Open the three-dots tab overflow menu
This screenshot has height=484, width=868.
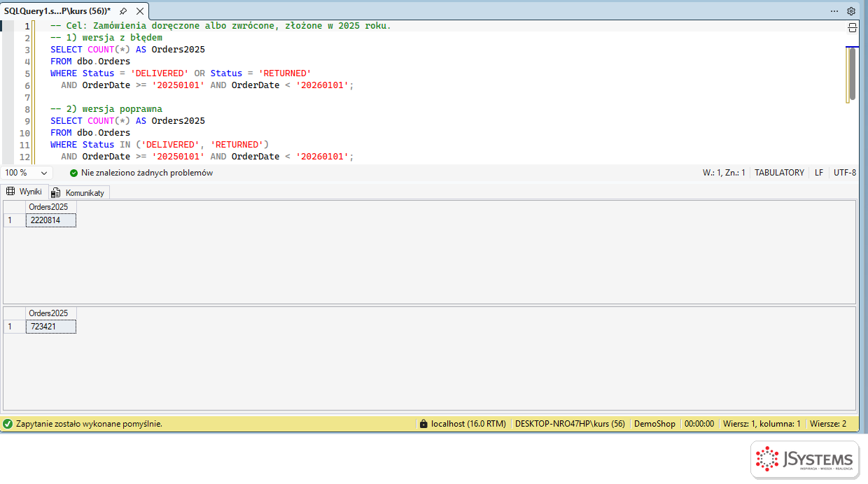click(834, 11)
